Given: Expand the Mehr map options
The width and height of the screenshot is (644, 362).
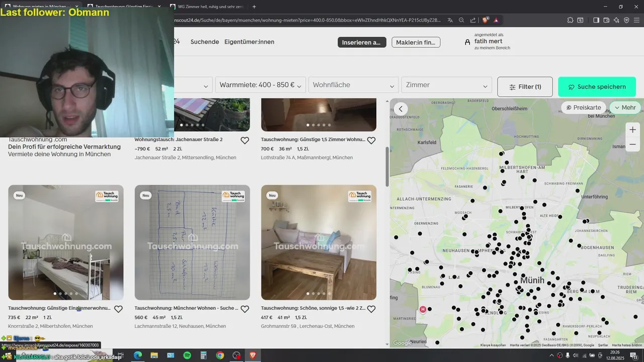Looking at the screenshot, I should 625,108.
